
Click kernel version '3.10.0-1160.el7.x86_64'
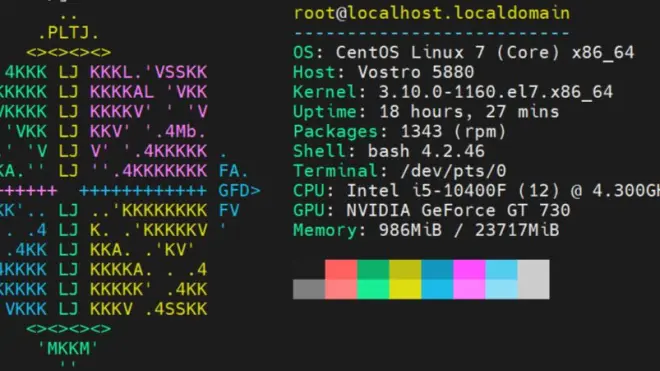coord(495,92)
